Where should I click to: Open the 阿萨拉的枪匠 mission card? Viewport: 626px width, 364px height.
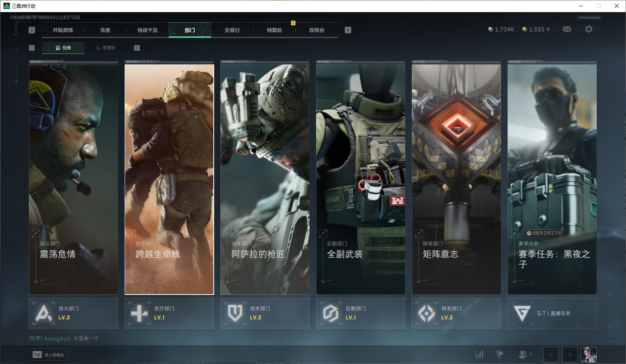click(x=265, y=179)
